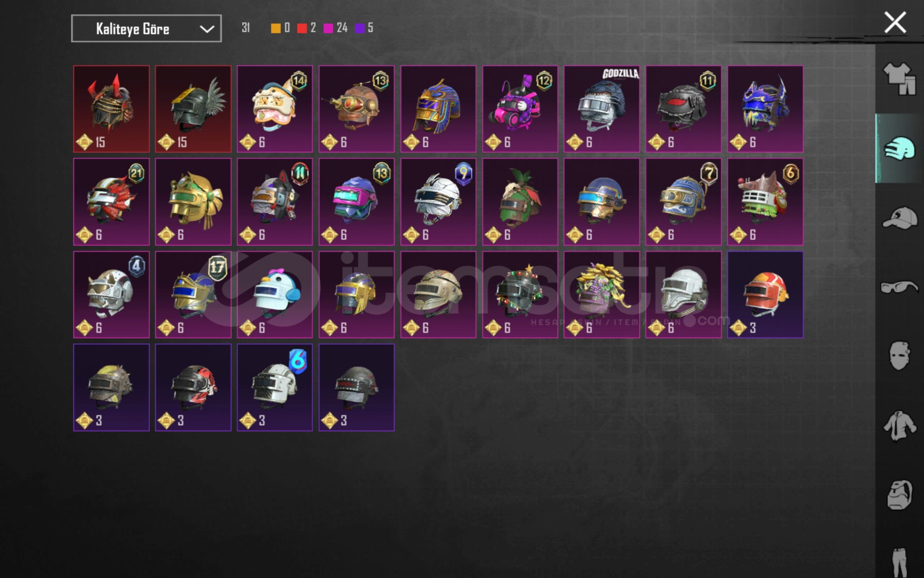924x578 pixels.
Task: Choose the red horned helmet skin
Action: 111,109
